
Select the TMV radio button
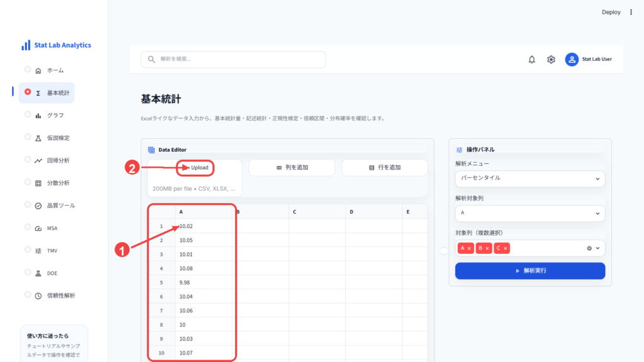pyautogui.click(x=28, y=250)
